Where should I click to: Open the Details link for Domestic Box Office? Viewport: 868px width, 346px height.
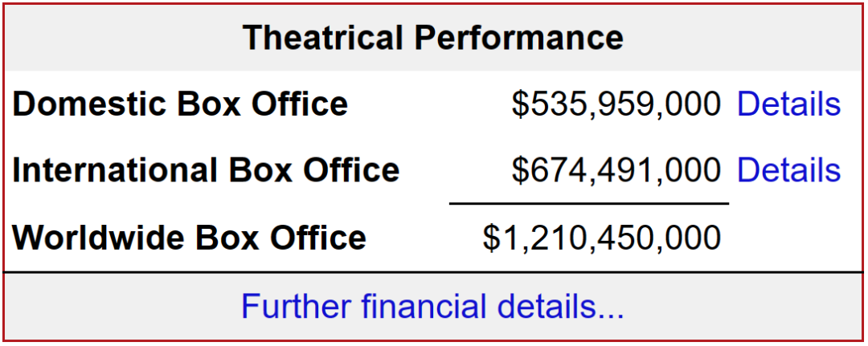pos(788,104)
